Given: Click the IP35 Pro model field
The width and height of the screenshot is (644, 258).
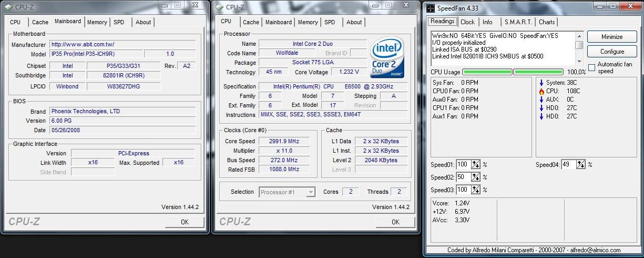Looking at the screenshot, I should coord(95,54).
